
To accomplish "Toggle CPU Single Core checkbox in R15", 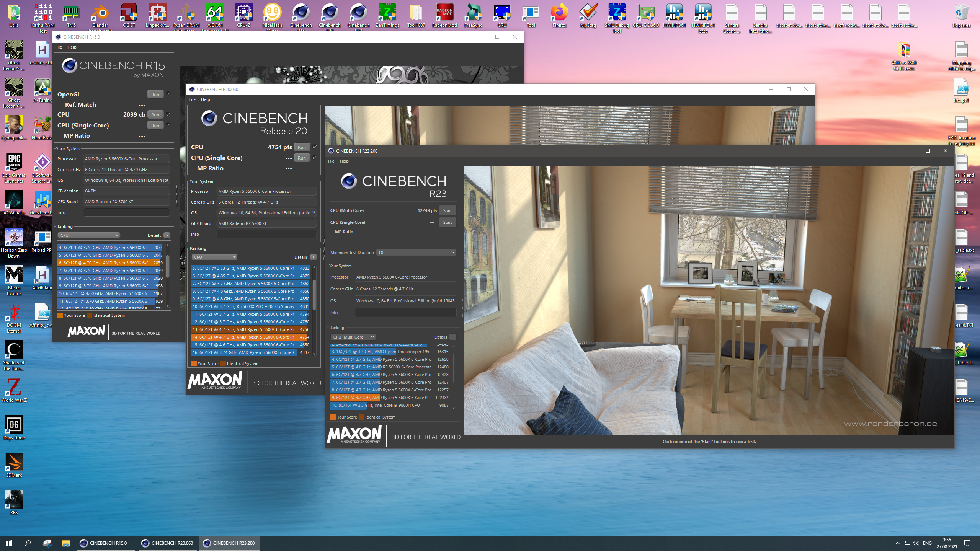I will [168, 125].
